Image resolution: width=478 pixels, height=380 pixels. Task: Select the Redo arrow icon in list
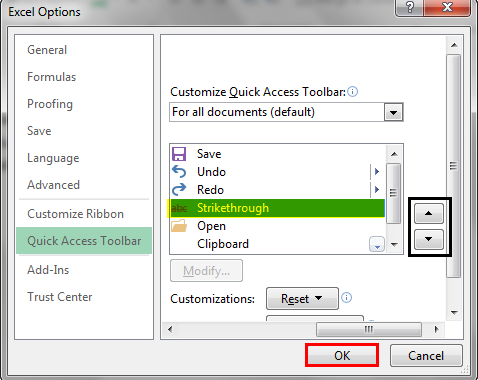pyautogui.click(x=179, y=189)
